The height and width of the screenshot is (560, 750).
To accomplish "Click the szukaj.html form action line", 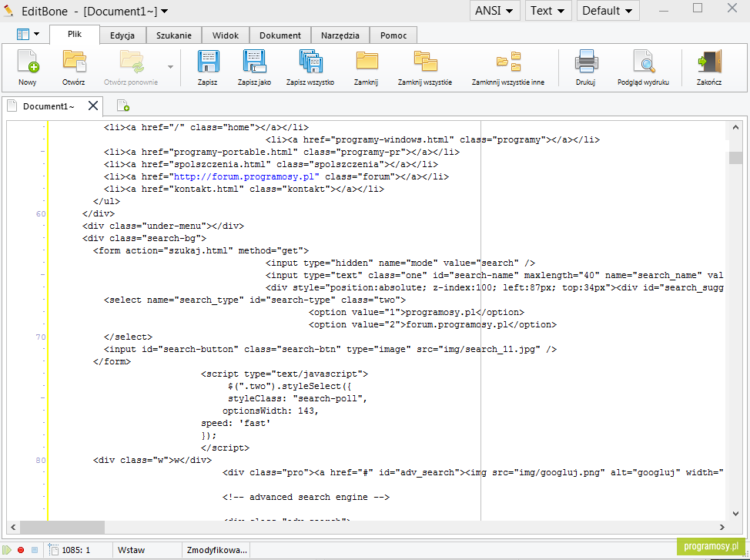I will 201,251.
